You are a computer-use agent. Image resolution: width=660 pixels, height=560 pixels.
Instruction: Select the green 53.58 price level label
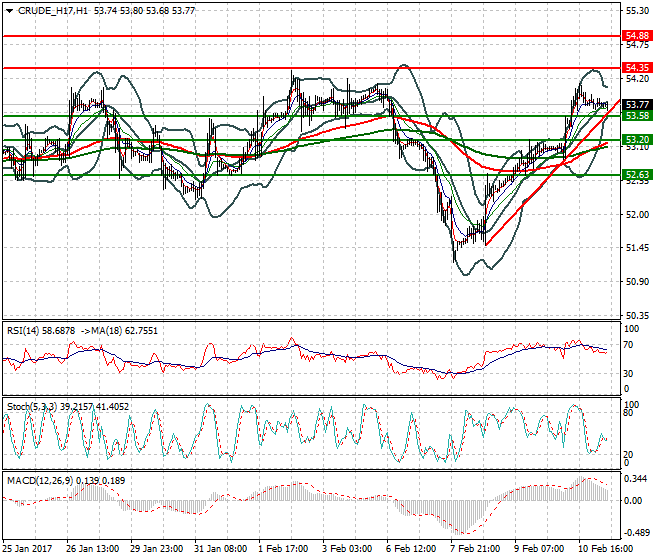(637, 116)
